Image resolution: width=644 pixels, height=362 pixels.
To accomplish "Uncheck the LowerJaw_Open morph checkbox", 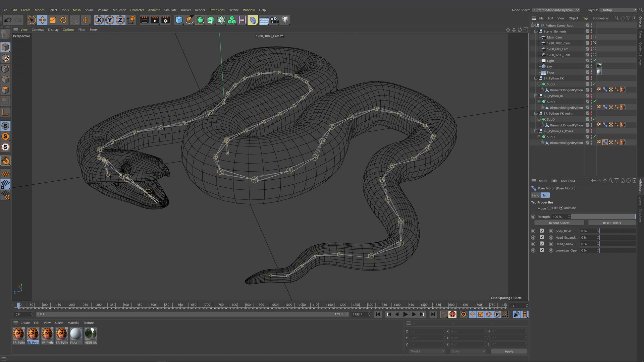I will [x=542, y=250].
